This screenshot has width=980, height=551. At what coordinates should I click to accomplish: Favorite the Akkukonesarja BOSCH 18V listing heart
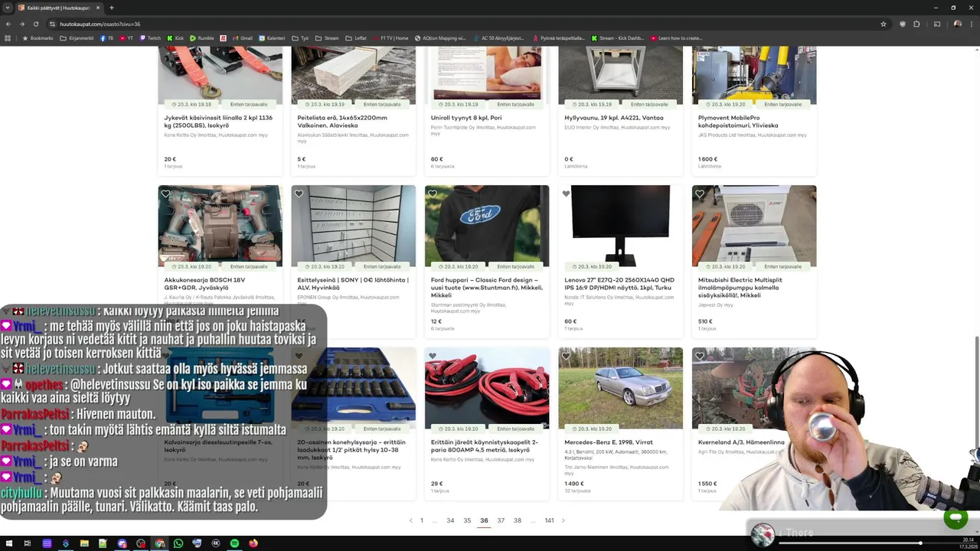[165, 194]
